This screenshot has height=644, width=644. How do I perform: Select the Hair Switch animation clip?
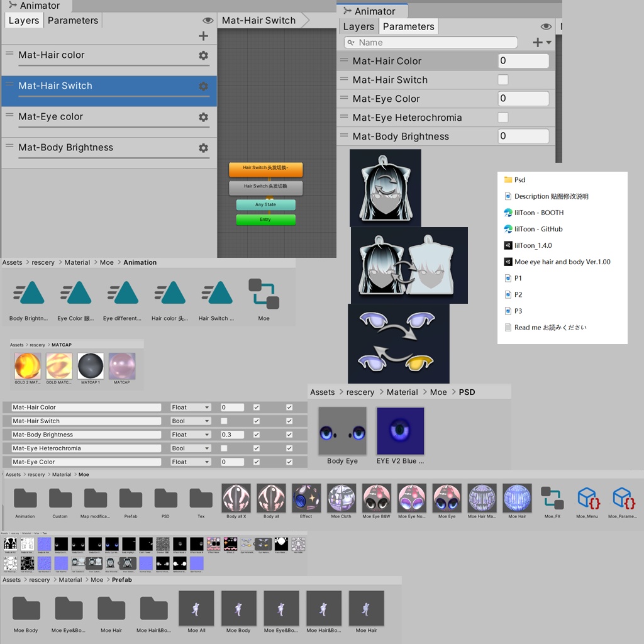pos(216,292)
